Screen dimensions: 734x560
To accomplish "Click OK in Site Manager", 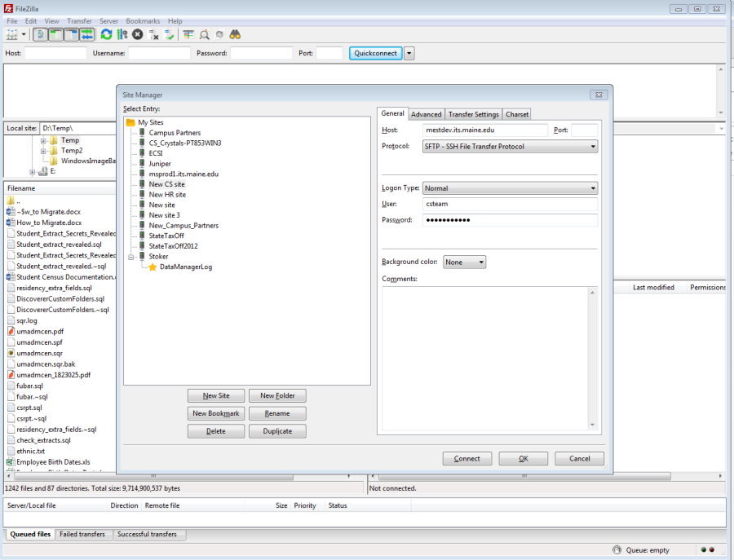I will [x=524, y=458].
